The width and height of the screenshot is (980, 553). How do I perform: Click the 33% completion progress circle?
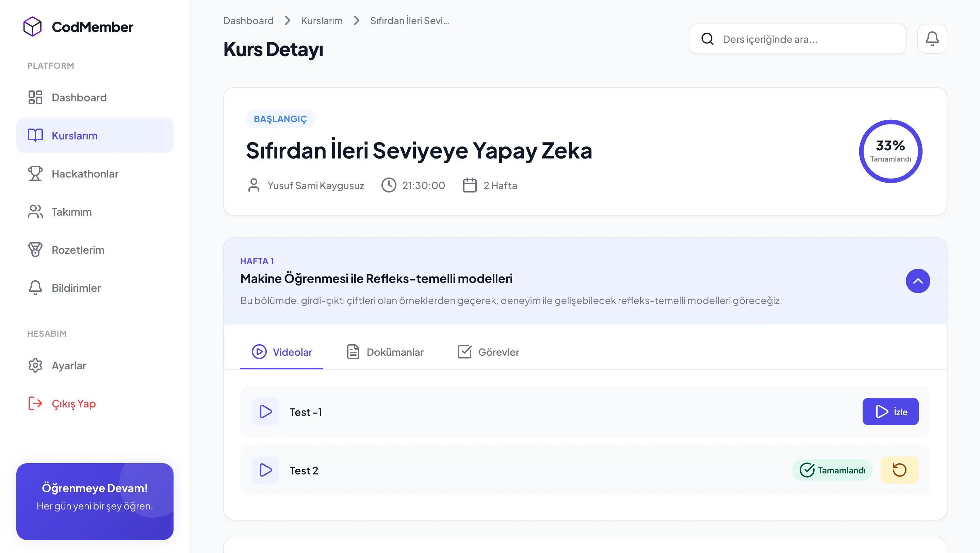point(891,151)
